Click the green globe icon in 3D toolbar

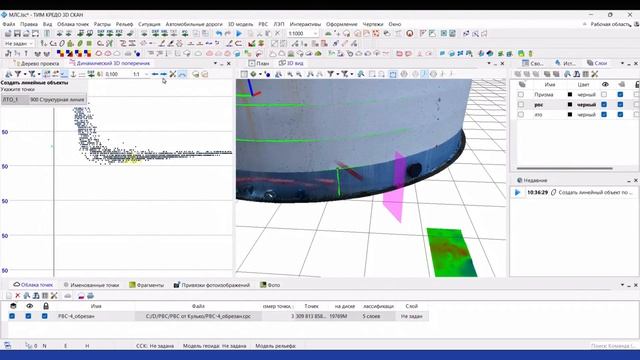[253, 74]
